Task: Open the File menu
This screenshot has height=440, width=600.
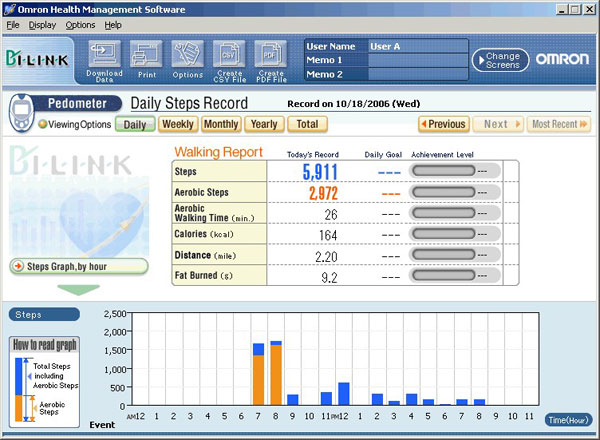Action: [x=13, y=25]
